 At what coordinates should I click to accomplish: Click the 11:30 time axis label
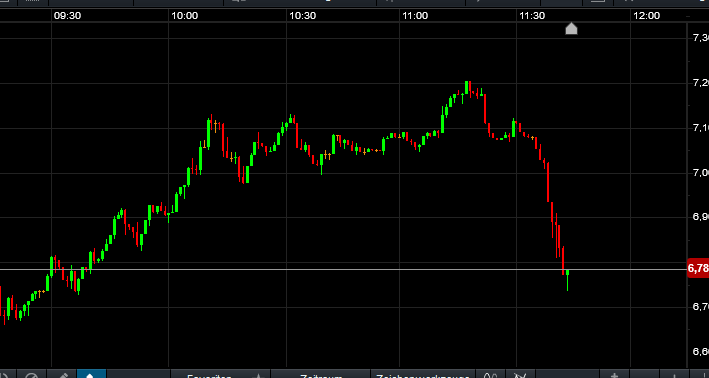coord(532,16)
